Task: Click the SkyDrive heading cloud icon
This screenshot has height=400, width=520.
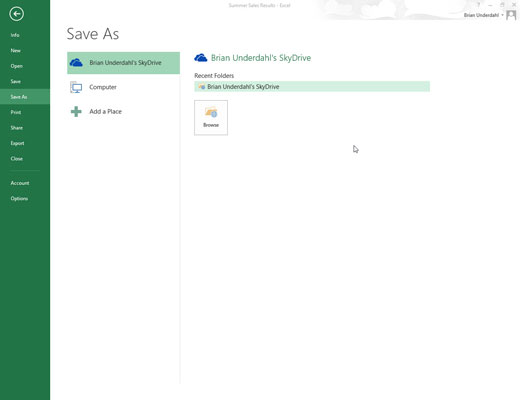Action: tap(201, 58)
